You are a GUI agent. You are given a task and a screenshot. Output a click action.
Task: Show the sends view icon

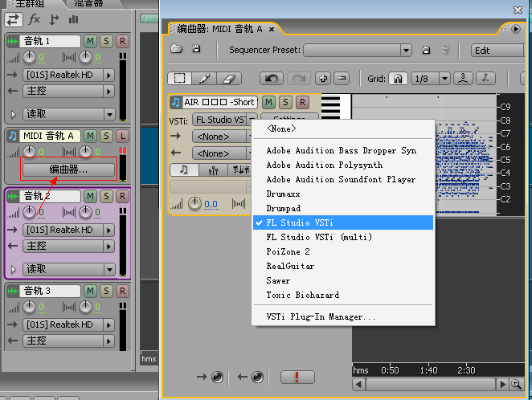click(54, 19)
